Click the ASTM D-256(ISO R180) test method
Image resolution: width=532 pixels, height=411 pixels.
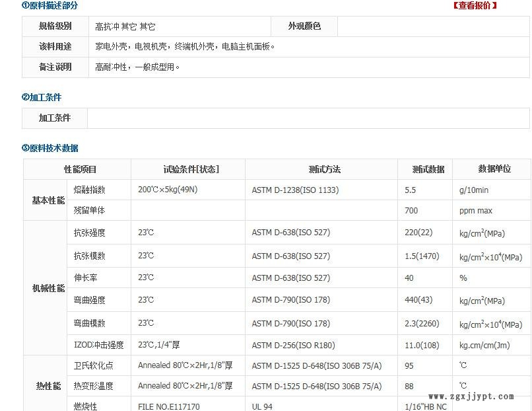click(x=293, y=345)
